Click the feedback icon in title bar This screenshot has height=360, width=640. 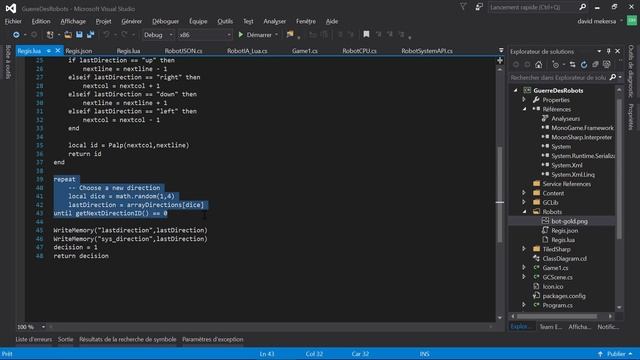(x=479, y=7)
